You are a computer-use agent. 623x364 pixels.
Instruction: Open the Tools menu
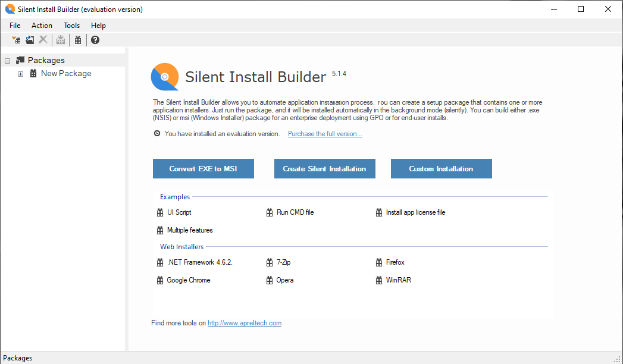click(72, 26)
